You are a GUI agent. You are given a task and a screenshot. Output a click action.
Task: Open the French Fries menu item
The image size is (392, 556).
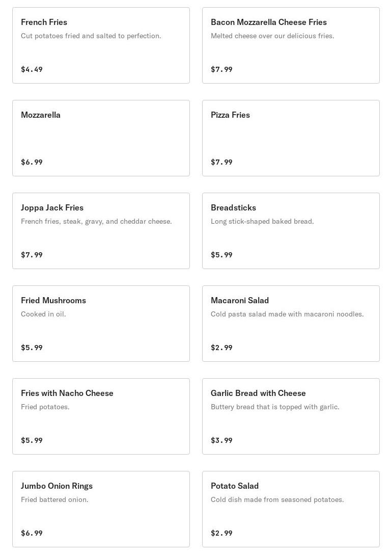pyautogui.click(x=101, y=45)
